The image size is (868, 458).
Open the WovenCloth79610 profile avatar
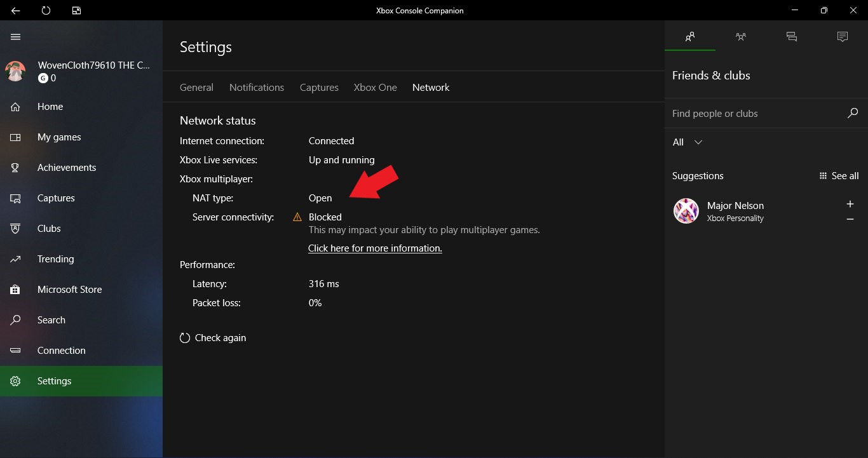[15, 71]
